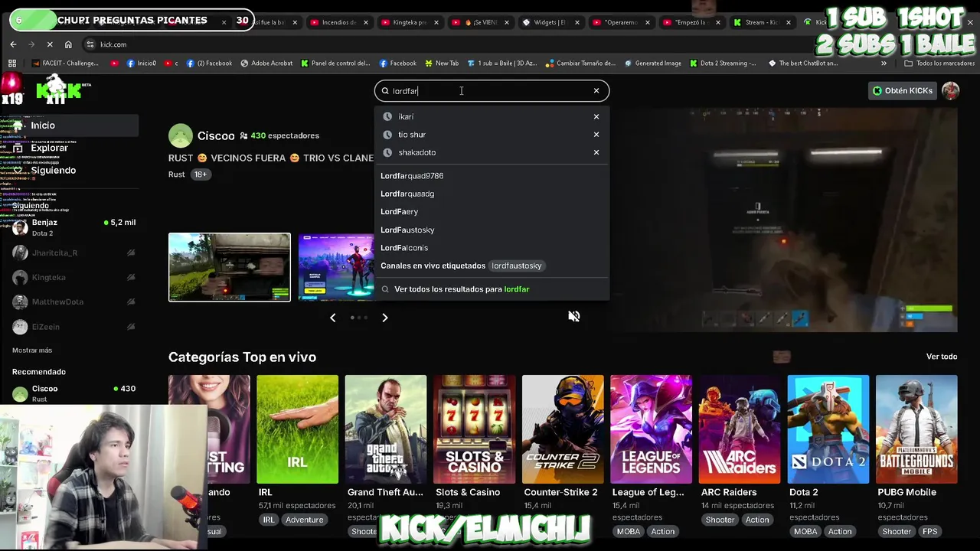Go to next carousel slide arrow
This screenshot has width=980, height=551.
coord(385,318)
